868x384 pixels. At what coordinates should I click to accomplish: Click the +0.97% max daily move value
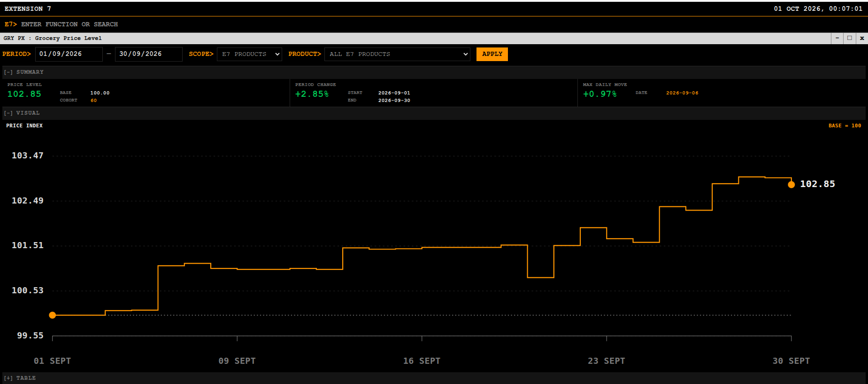(600, 94)
